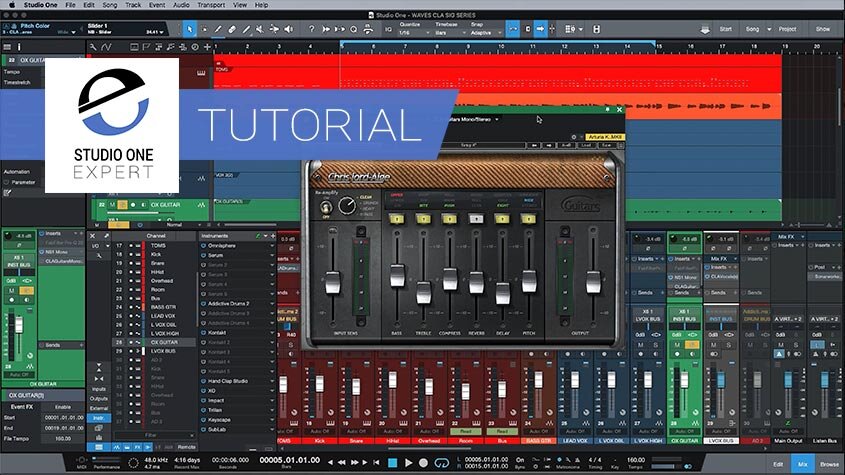The width and height of the screenshot is (845, 475).
Task: Click the Project button
Action: coord(787,29)
